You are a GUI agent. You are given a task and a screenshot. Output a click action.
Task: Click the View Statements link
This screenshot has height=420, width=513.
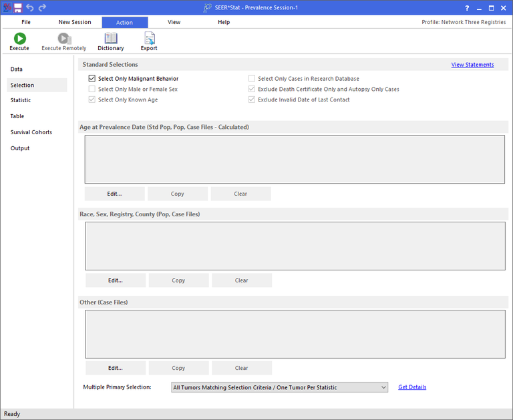point(472,65)
